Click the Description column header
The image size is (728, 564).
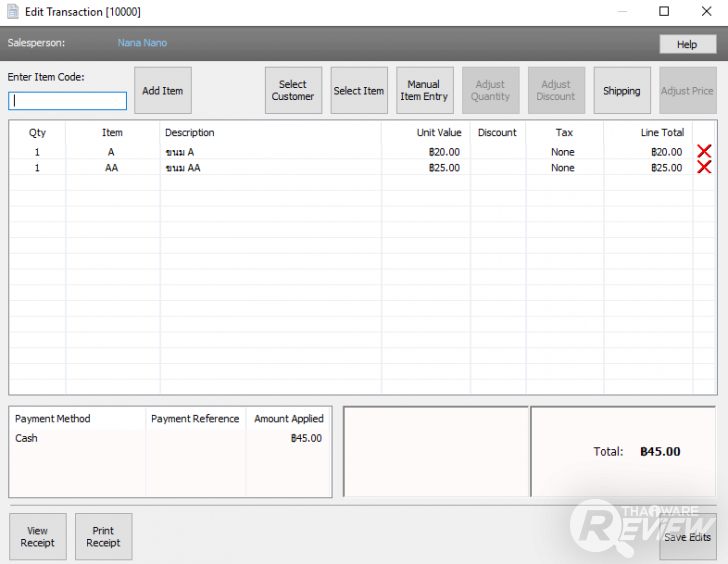click(x=271, y=133)
